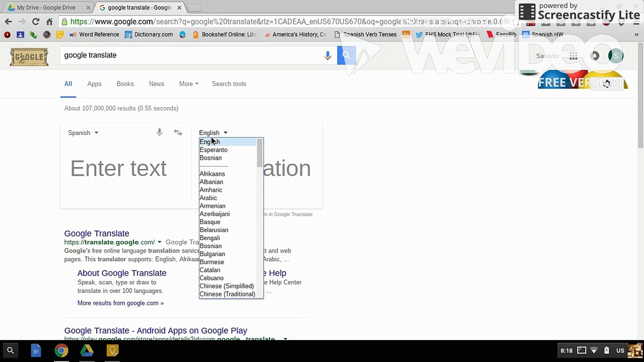Choose Catalan from the language list
644x362 pixels.
[228, 270]
